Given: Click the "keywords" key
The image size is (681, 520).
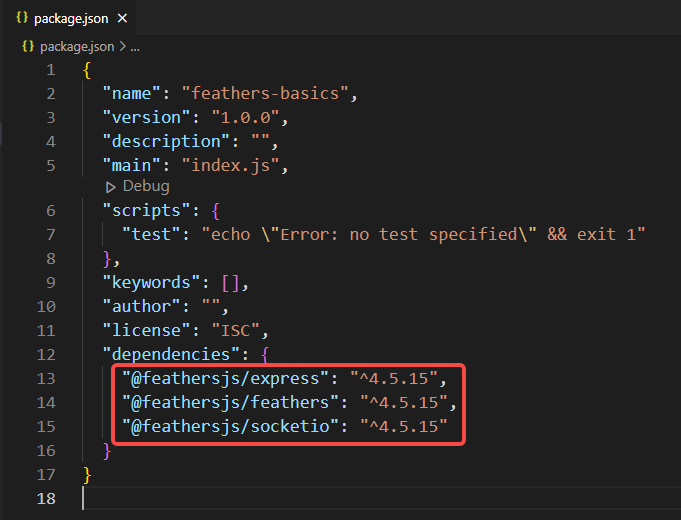Looking at the screenshot, I should tap(151, 283).
